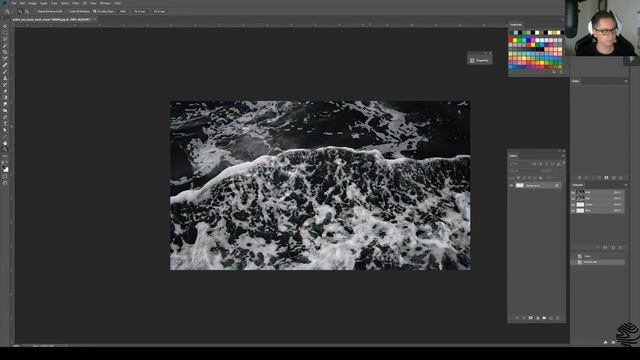Viewport: 640px width, 360px height.
Task: Select the Zoom tool in the toolbox
Action: point(5,149)
